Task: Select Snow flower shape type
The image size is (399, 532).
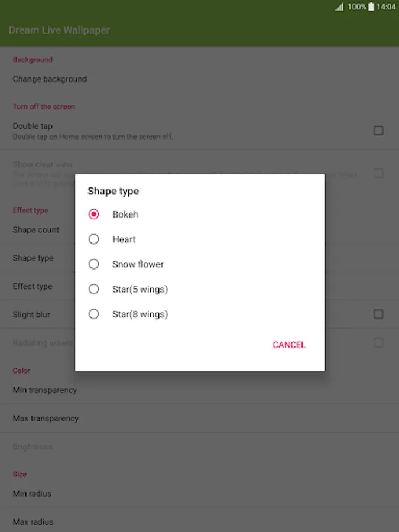Action: coord(94,264)
